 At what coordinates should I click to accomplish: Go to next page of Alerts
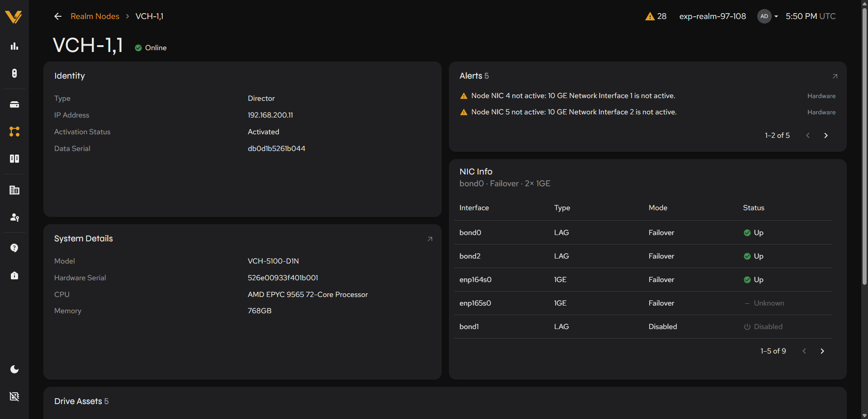826,136
